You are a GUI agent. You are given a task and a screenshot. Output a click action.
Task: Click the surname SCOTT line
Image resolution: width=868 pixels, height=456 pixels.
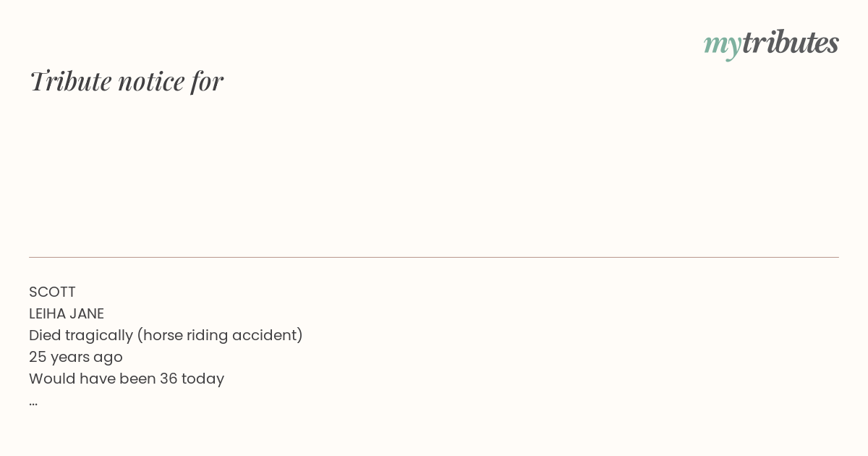[x=52, y=292]
